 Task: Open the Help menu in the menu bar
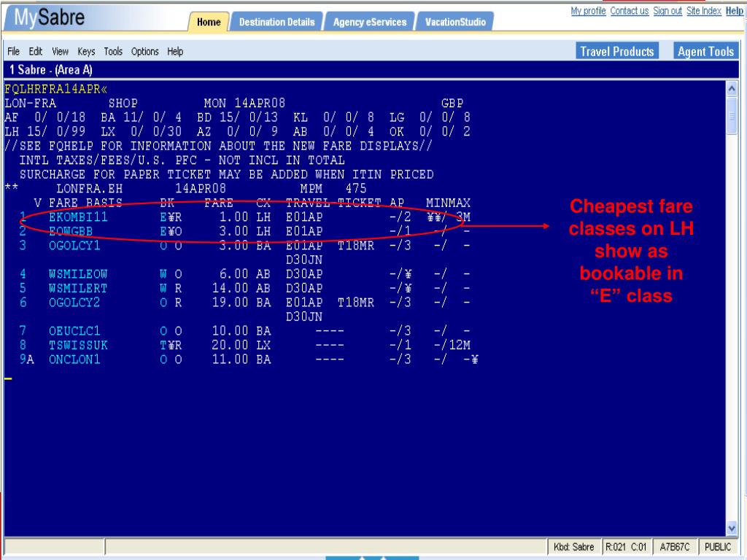point(175,52)
